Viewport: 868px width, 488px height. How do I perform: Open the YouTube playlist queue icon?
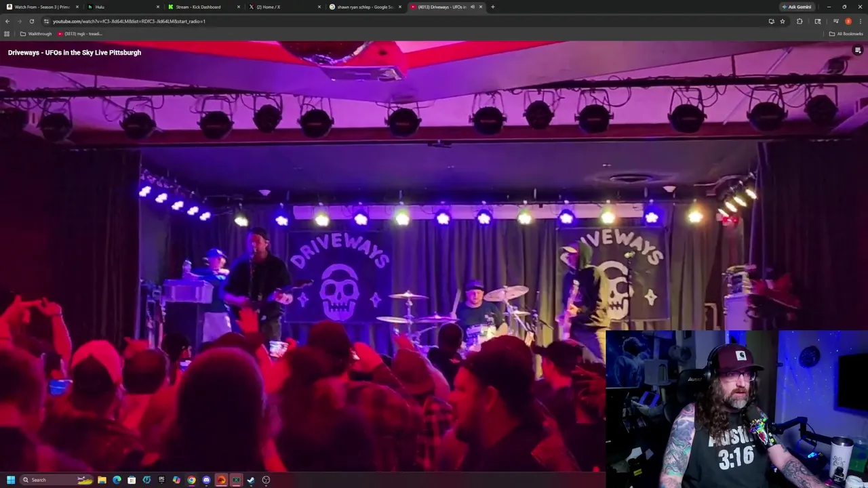(858, 50)
